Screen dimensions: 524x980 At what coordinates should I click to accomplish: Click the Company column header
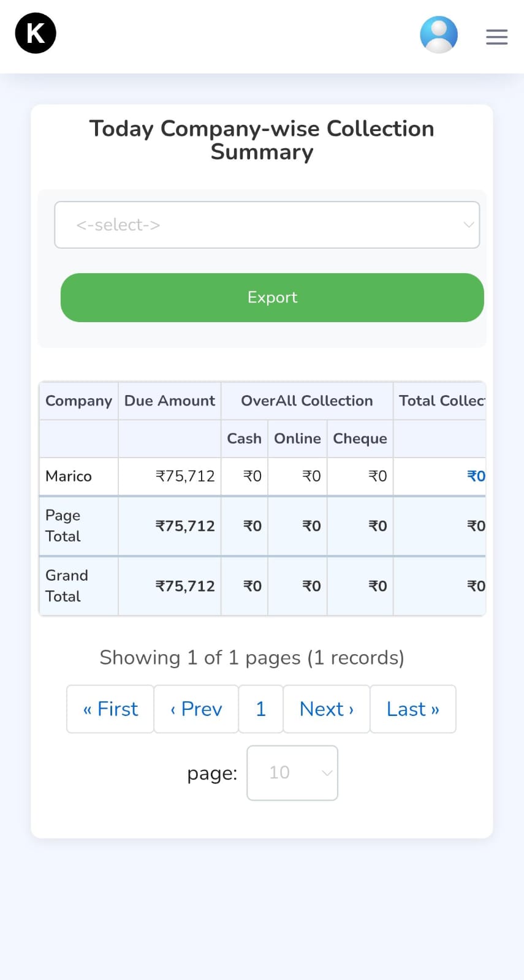[x=78, y=401]
